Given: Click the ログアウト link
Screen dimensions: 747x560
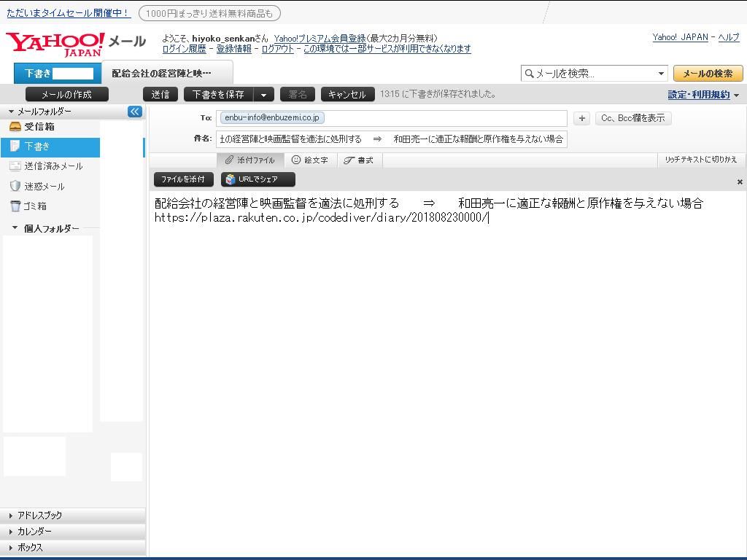Looking at the screenshot, I should tap(277, 49).
